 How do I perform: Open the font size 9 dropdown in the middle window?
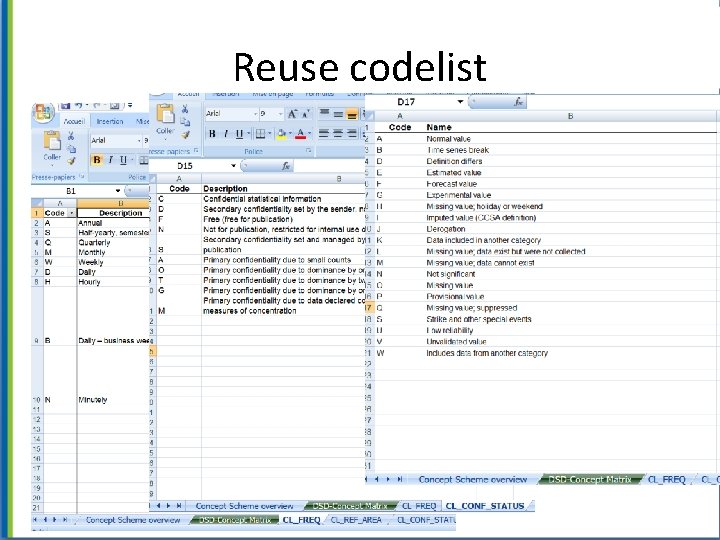tap(280, 113)
